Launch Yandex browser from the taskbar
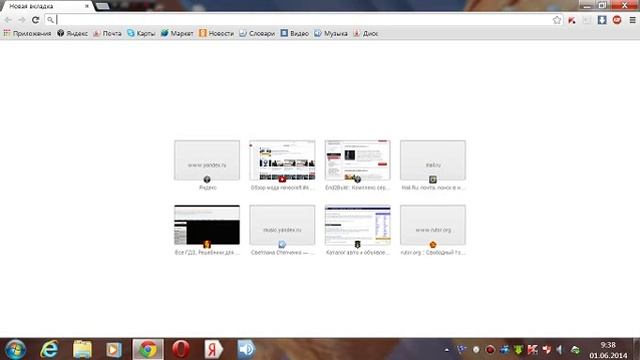This screenshot has width=640, height=360. [x=213, y=349]
